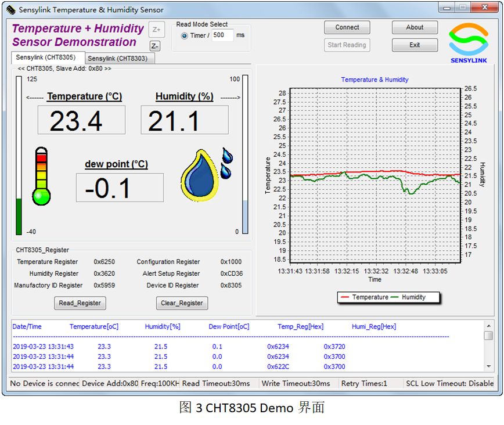This screenshot has height=425, width=504.
Task: Click the Z- zoom out button
Action: click(155, 46)
